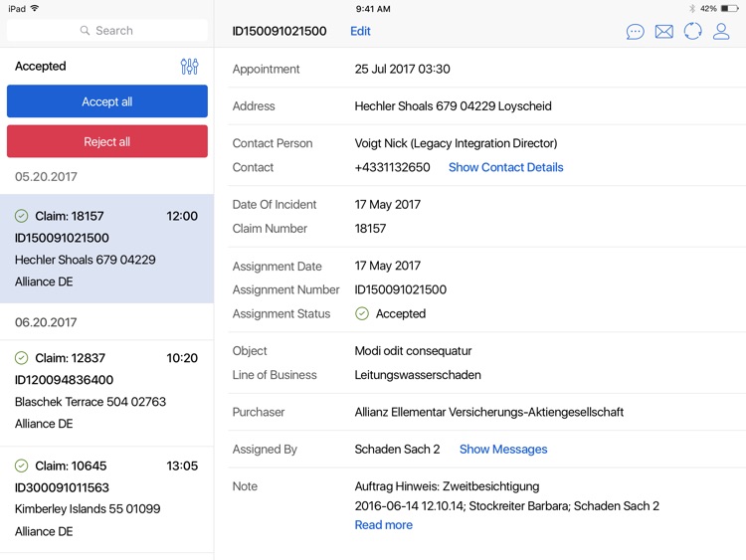
Task: Click the checkmark icon on claim 12837
Action: (x=22, y=358)
